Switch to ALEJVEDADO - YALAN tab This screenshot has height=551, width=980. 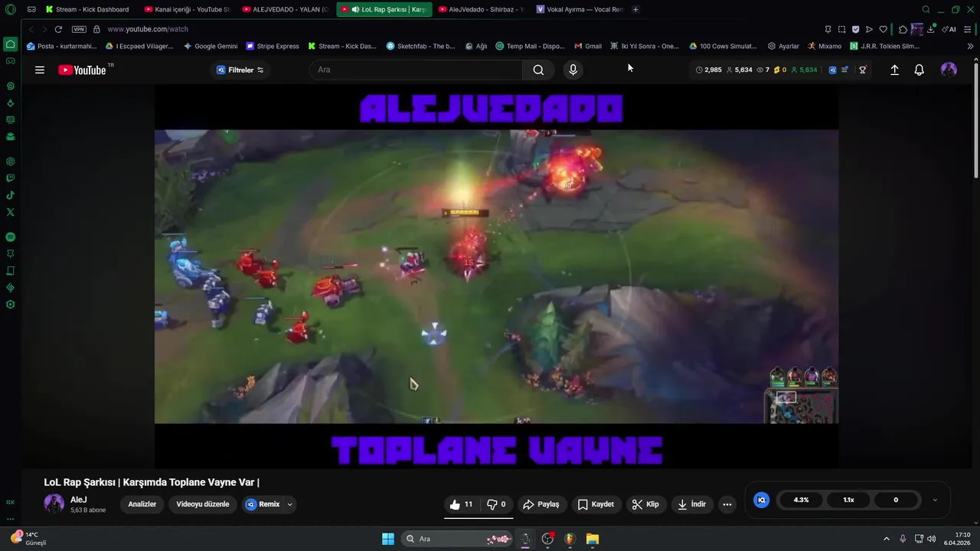[285, 9]
